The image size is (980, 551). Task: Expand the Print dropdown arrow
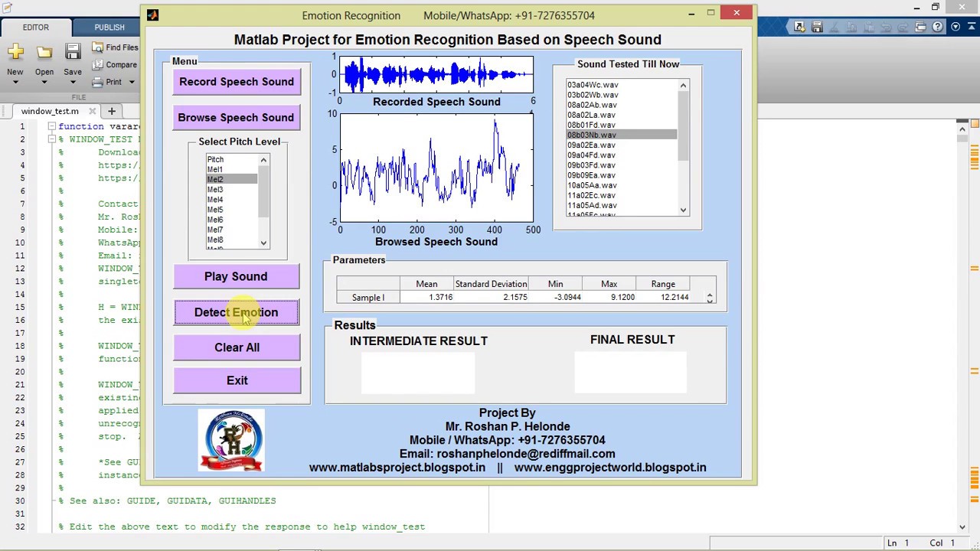(x=132, y=82)
